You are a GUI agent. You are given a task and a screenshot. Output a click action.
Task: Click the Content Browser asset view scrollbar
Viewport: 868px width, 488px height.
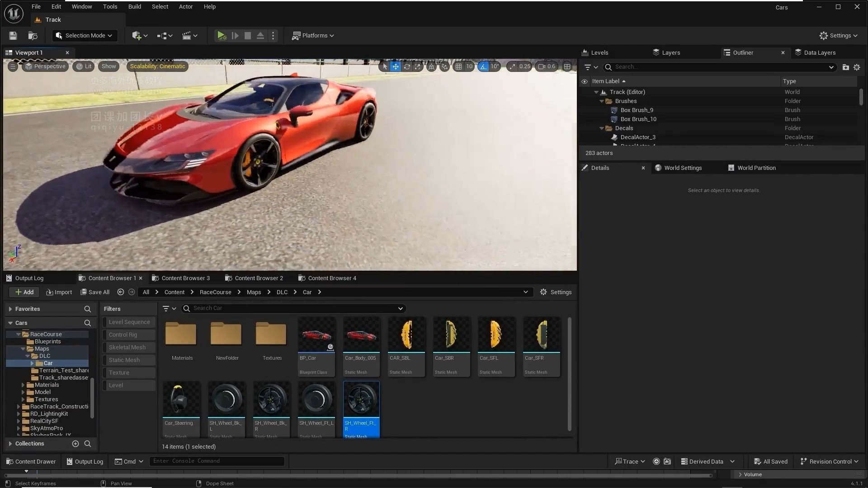pyautogui.click(x=569, y=374)
